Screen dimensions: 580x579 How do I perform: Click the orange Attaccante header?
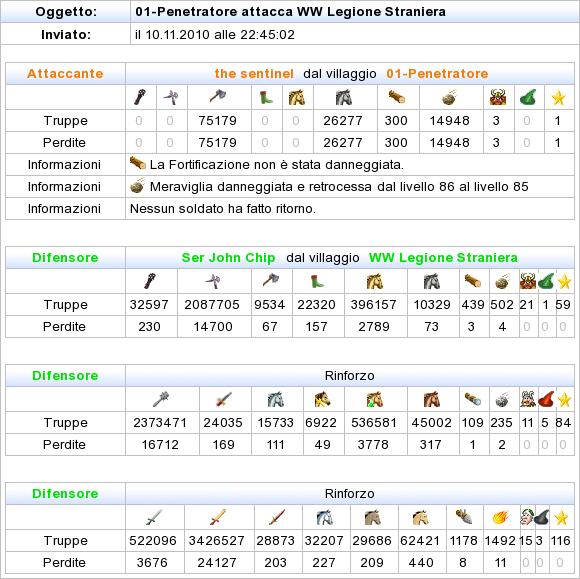point(65,74)
